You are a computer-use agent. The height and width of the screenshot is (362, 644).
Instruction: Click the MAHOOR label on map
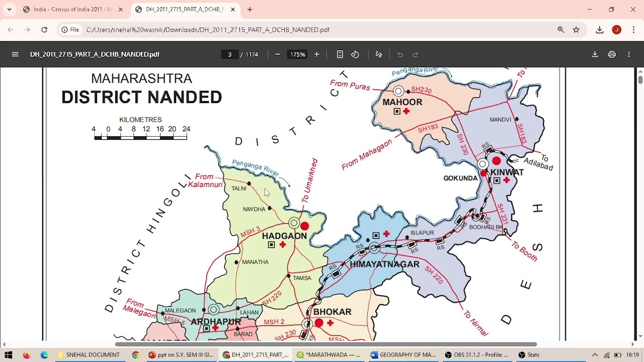[x=403, y=102]
